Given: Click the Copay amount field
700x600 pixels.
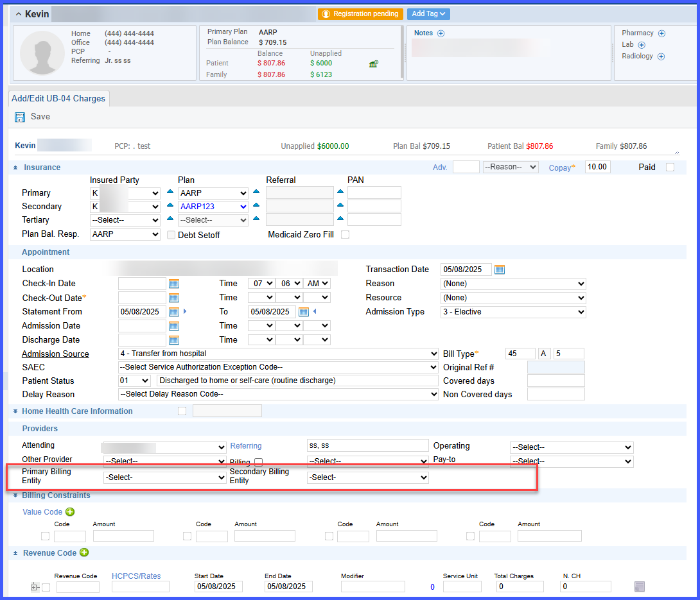Looking at the screenshot, I should click(x=597, y=167).
